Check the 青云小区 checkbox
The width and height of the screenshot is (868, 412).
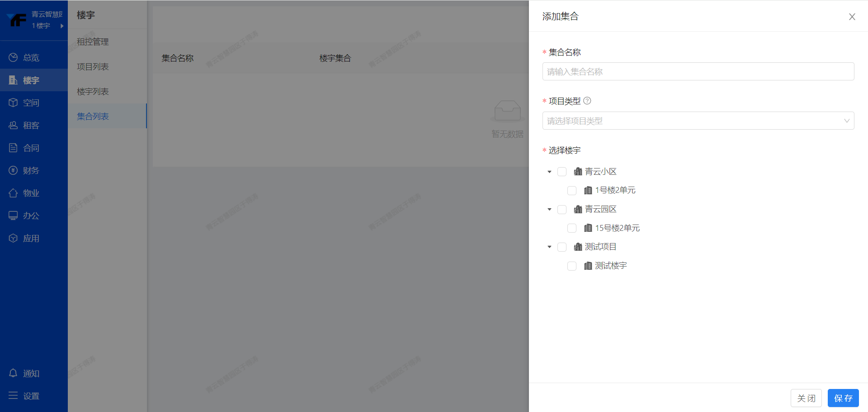coord(562,172)
